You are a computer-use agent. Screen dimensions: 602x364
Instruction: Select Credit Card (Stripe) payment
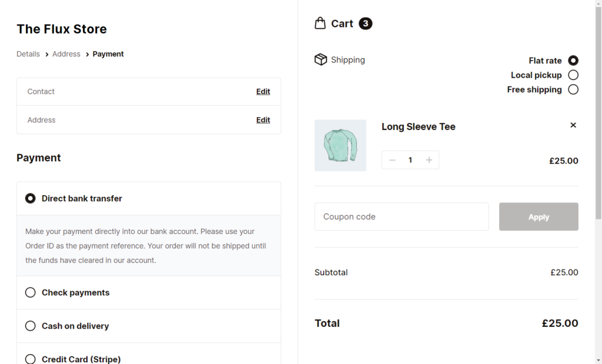(x=30, y=359)
